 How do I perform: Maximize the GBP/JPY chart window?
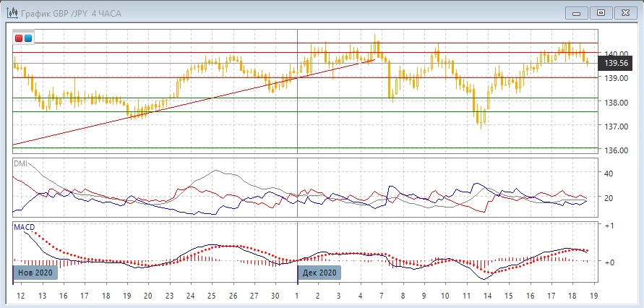[x=600, y=12]
